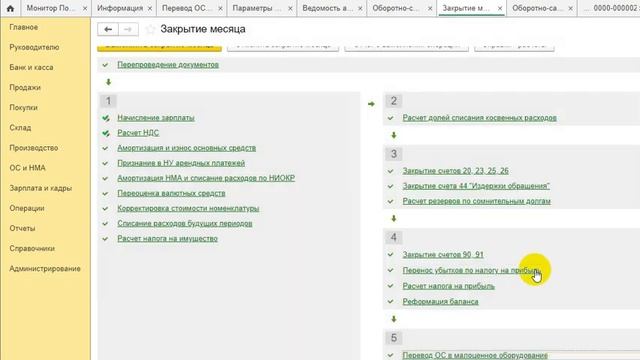This screenshot has width=640, height=360.
Task: Open Перепроведение документов operation
Action: [x=168, y=65]
